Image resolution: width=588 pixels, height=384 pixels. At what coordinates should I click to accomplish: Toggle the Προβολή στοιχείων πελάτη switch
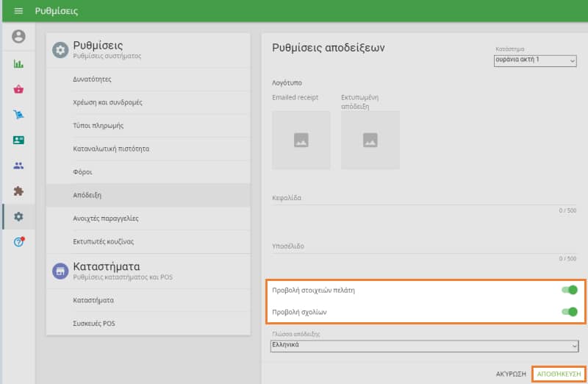(568, 290)
